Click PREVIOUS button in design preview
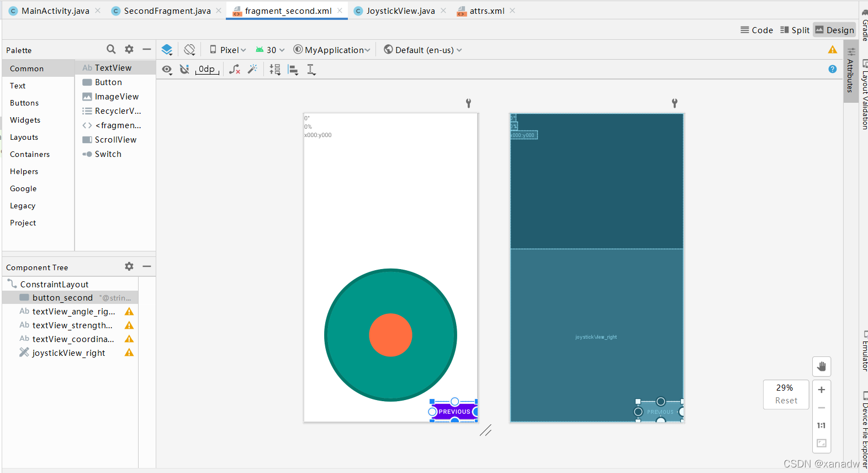Viewport: 868px width, 473px height. [454, 412]
